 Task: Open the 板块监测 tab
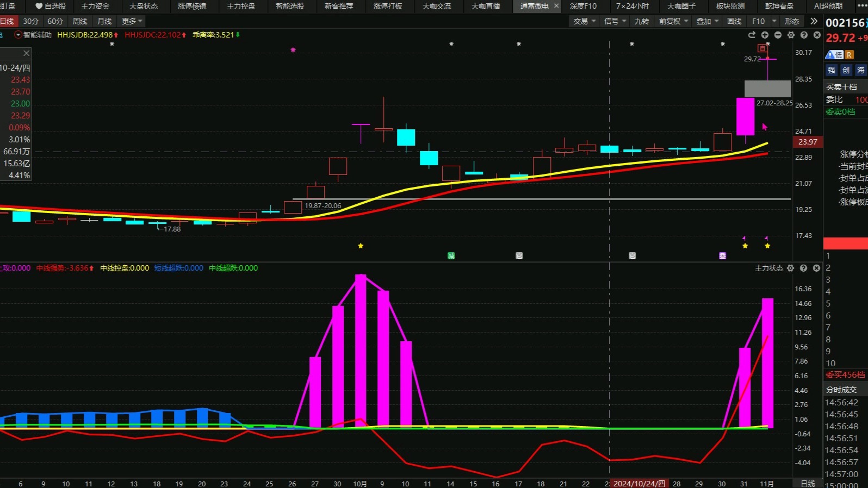tap(730, 6)
